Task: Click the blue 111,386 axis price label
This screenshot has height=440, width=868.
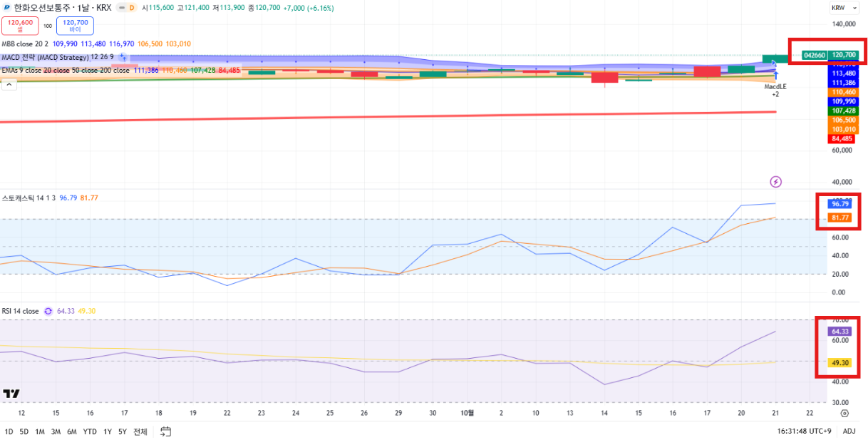Action: click(844, 83)
